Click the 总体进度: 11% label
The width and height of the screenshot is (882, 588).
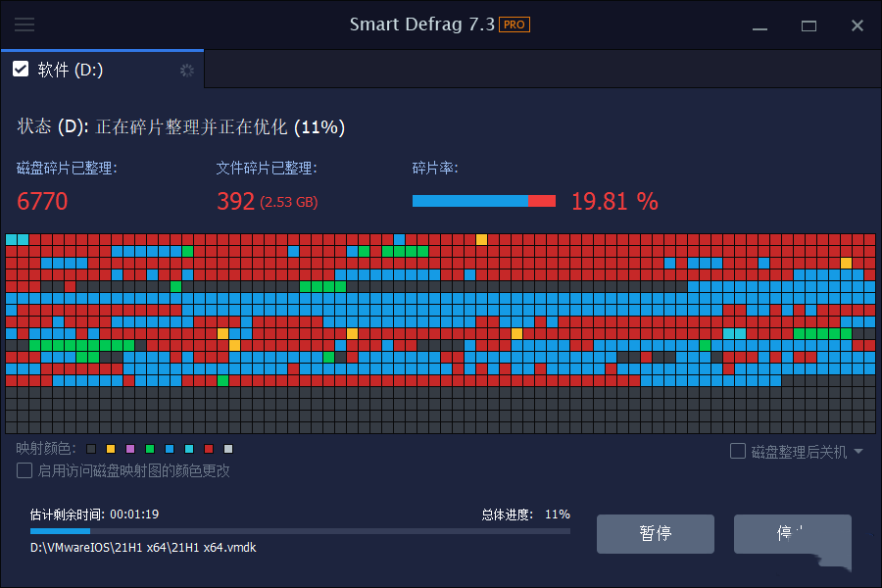[x=526, y=514]
